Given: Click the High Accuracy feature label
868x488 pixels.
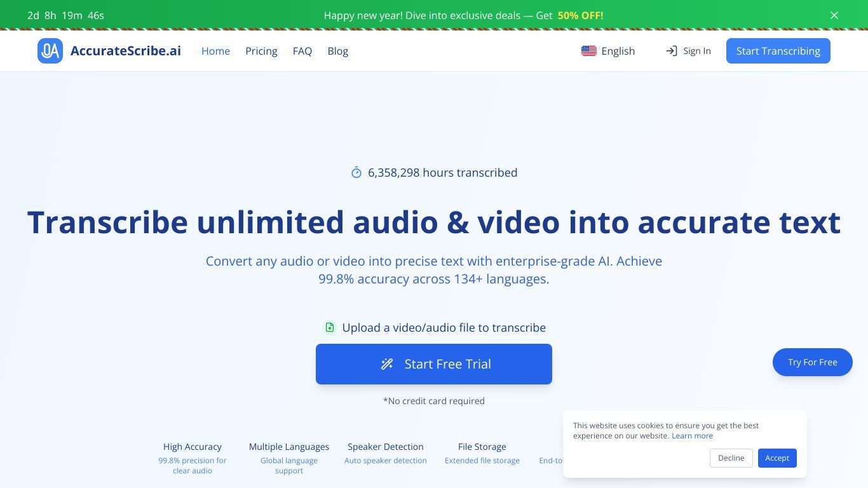Looking at the screenshot, I should [193, 447].
